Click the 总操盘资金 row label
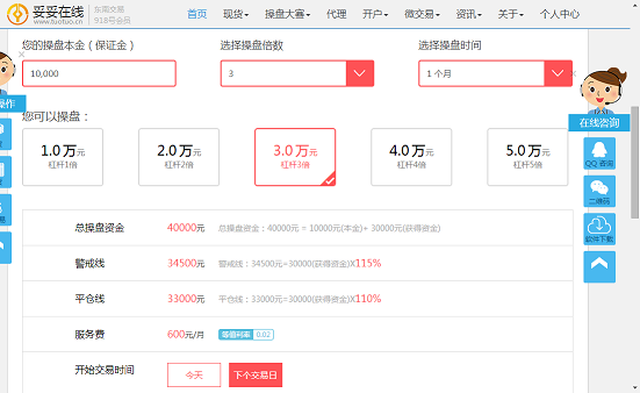This screenshot has height=393, width=640. 100,228
